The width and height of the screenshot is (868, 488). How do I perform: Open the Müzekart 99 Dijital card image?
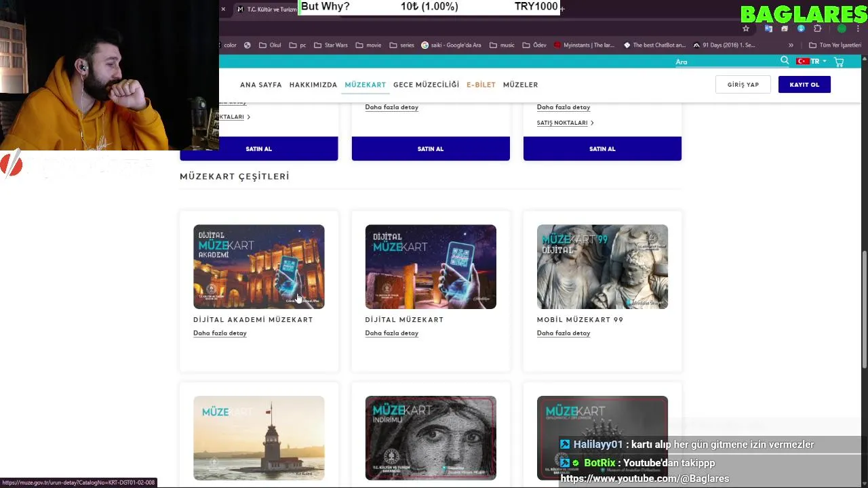(x=602, y=267)
